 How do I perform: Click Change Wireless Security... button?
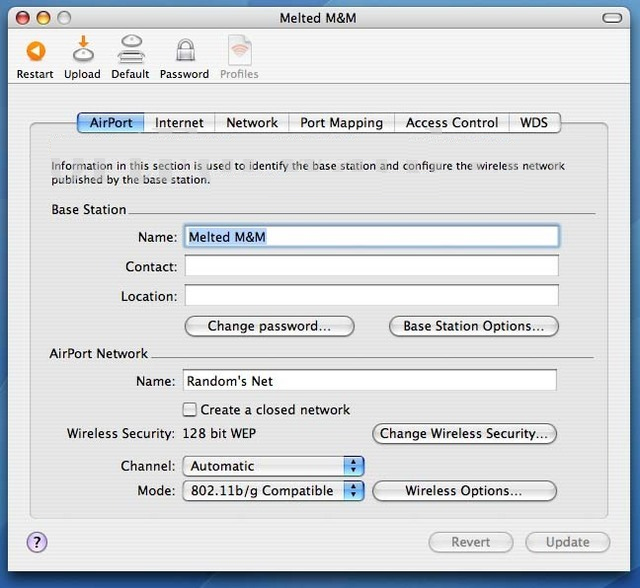click(464, 433)
